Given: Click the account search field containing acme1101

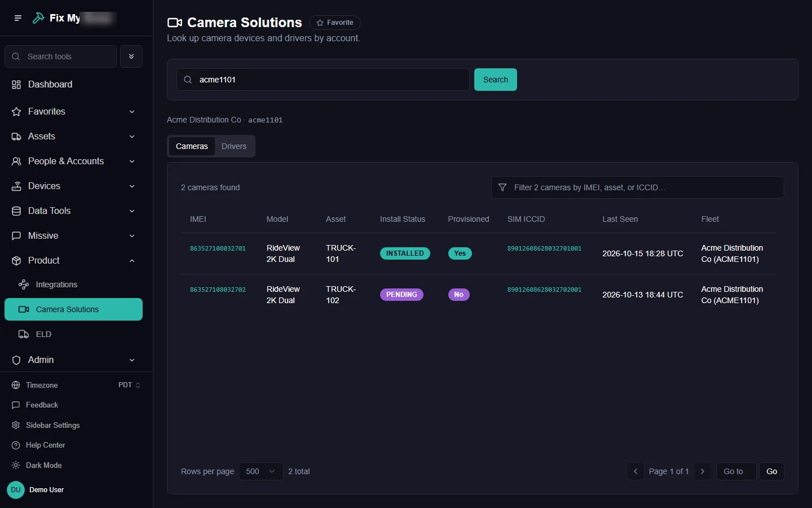Looking at the screenshot, I should [323, 80].
